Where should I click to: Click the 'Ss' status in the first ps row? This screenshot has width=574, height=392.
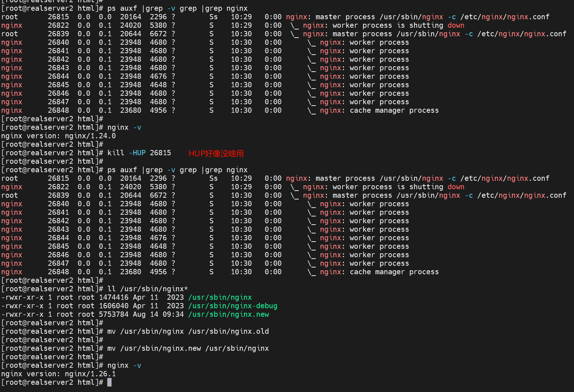coord(213,17)
